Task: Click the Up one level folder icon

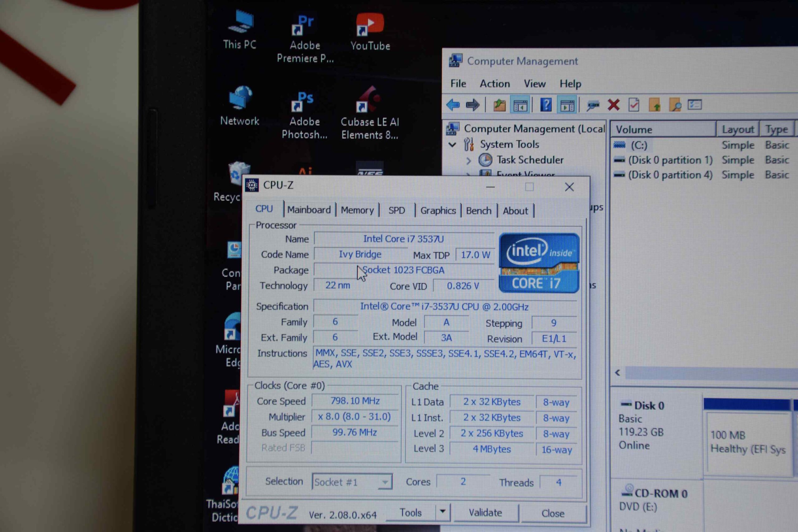Action: click(499, 105)
